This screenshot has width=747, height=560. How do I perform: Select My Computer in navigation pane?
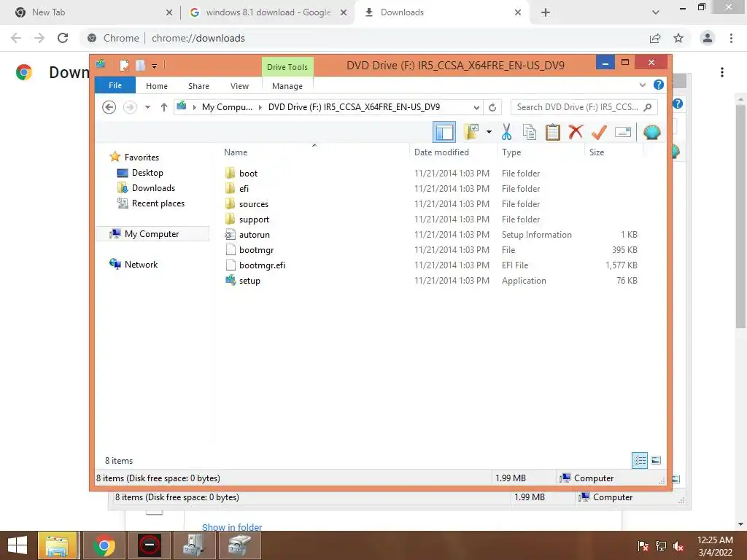[152, 234]
